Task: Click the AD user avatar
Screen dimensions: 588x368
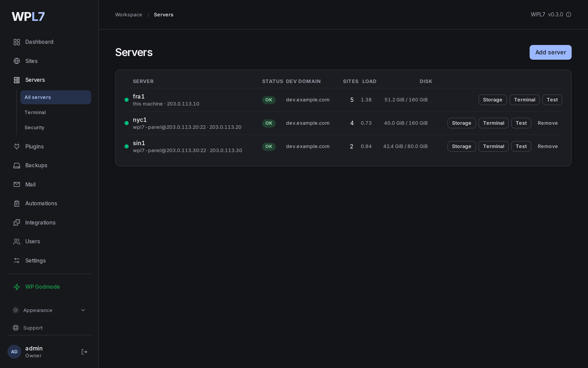Action: point(14,352)
